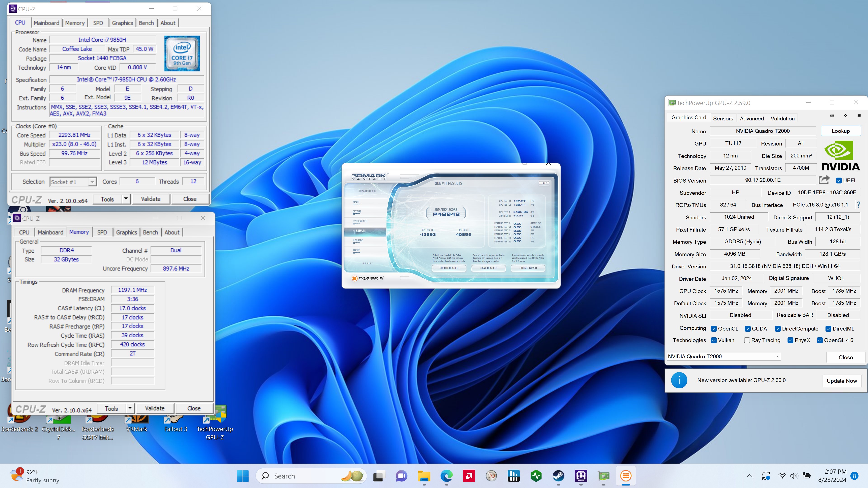Open the GPU-Z Advanced tab
Screen dimensions: 868x488
752,119
